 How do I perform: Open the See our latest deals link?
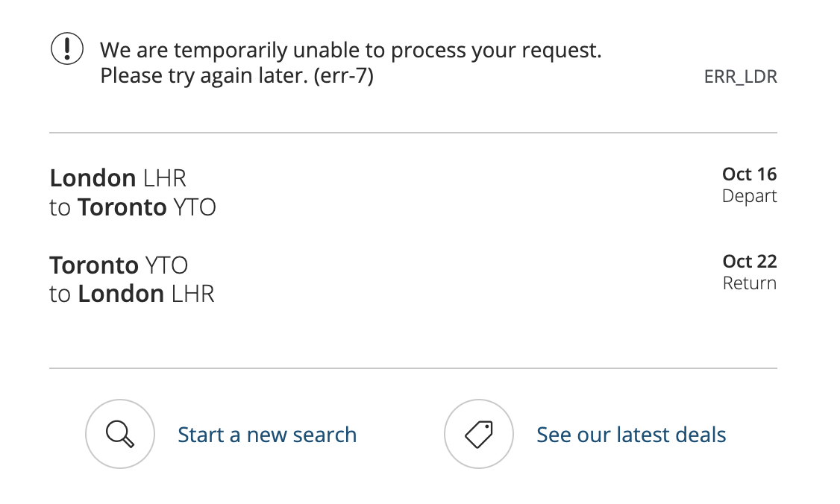click(631, 435)
